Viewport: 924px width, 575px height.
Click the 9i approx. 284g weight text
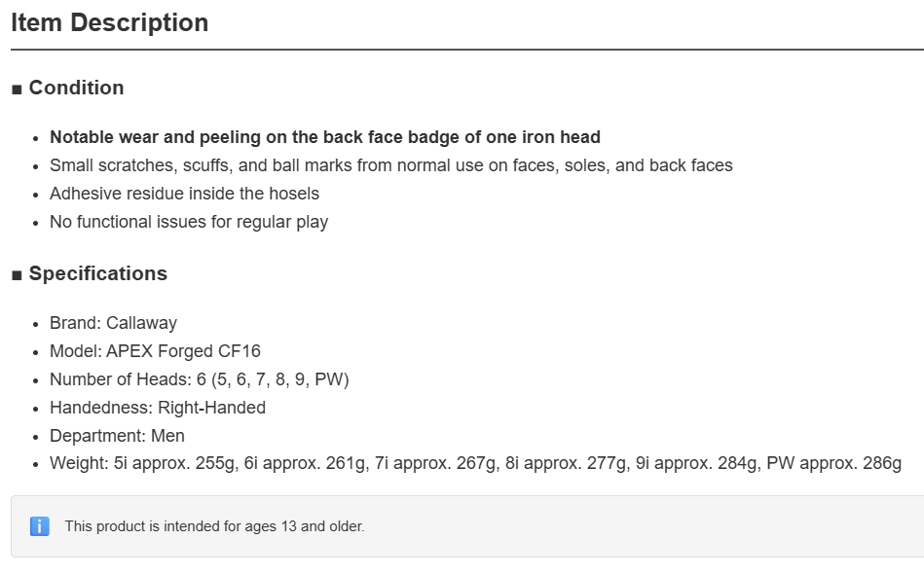[x=698, y=463]
